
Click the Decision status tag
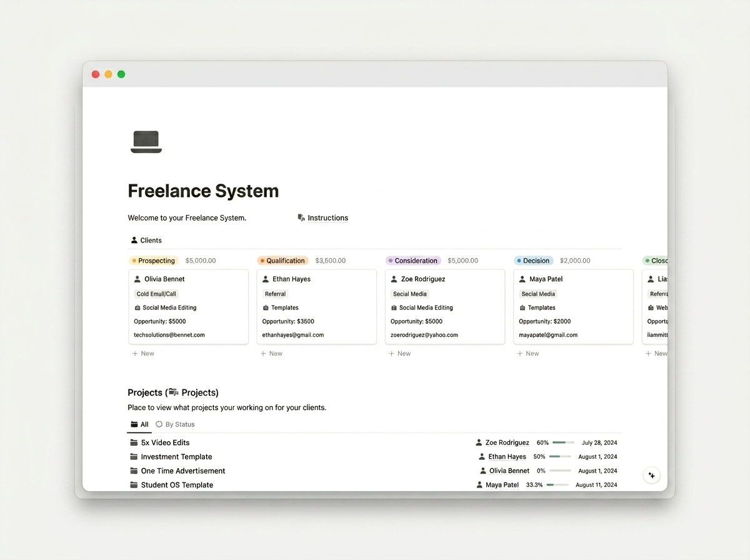tap(534, 261)
